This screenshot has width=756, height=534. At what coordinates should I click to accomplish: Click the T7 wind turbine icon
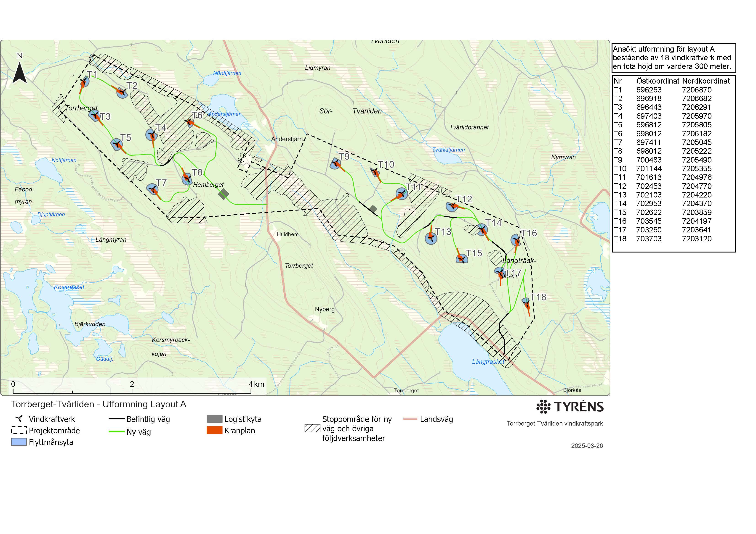pyautogui.click(x=152, y=189)
